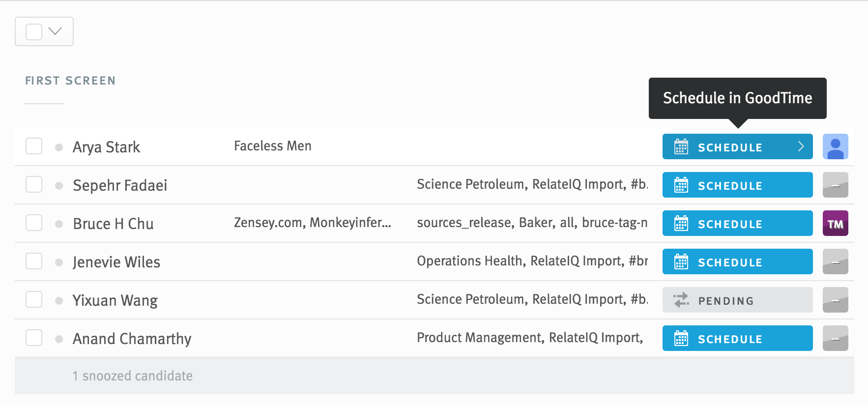
Task: Toggle the select-all checkbox at top
Action: [34, 31]
